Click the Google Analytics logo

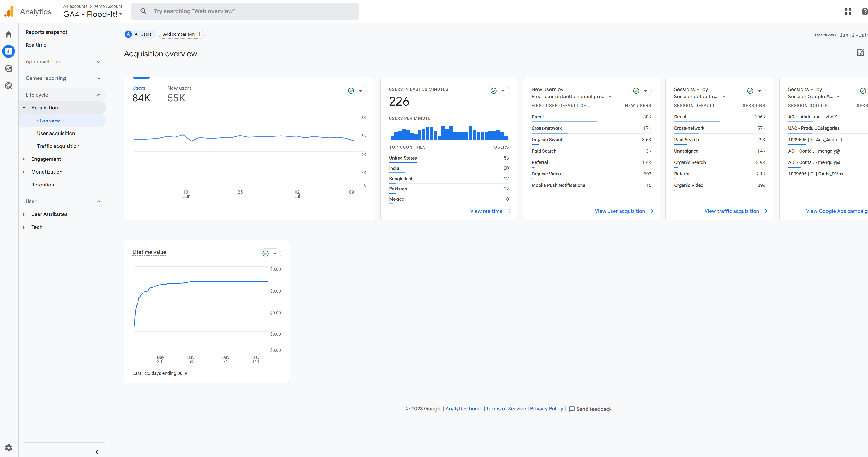point(9,11)
